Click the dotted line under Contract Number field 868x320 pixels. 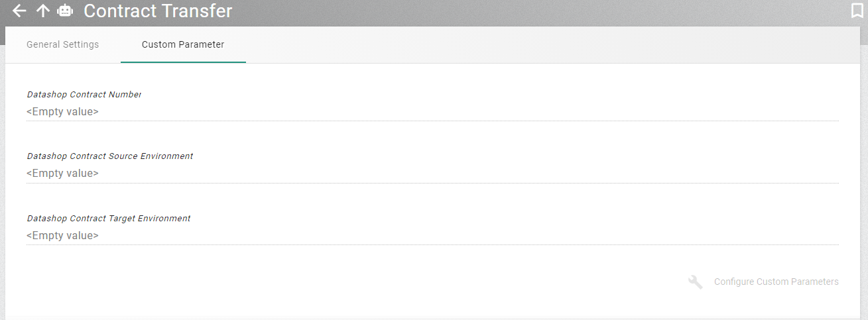click(x=432, y=121)
